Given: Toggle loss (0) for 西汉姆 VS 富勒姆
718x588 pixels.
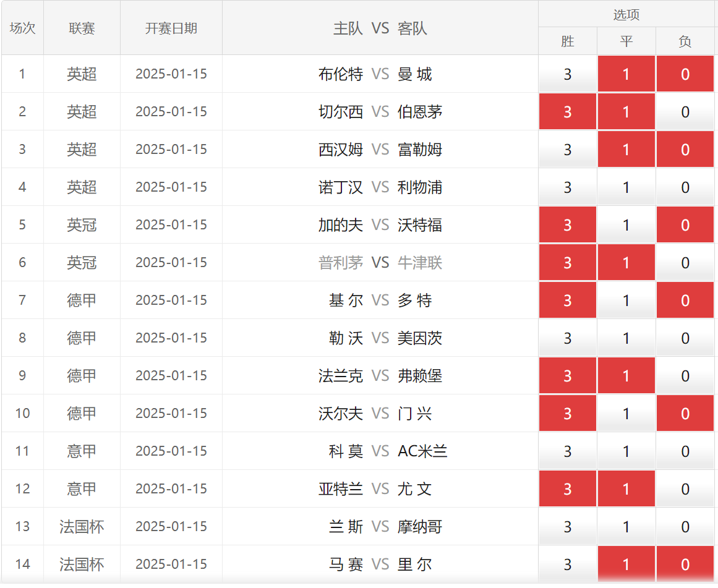Looking at the screenshot, I should pos(685,150).
